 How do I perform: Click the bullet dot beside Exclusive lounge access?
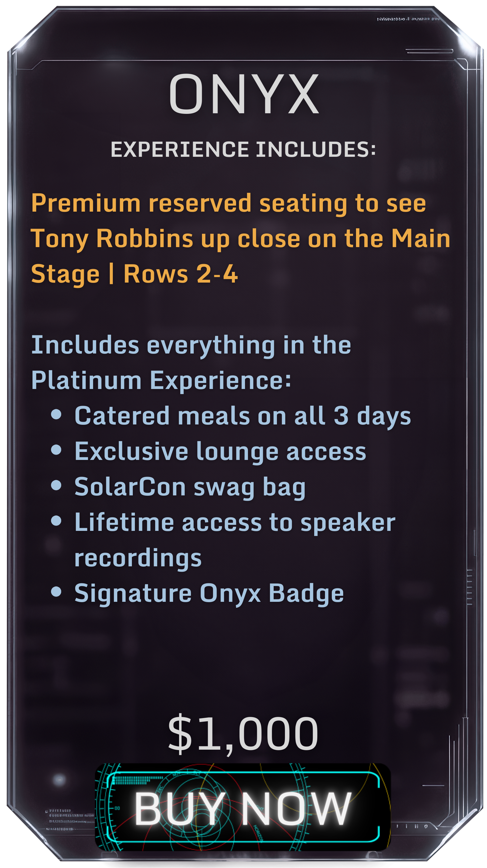(x=56, y=449)
